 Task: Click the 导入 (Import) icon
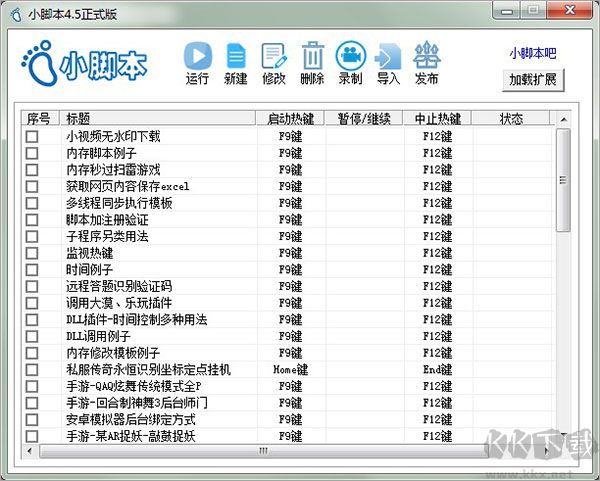[388, 56]
